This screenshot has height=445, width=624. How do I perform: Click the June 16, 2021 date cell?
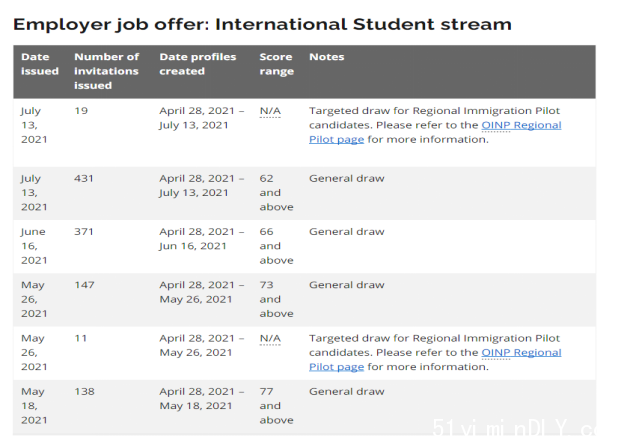click(x=34, y=246)
